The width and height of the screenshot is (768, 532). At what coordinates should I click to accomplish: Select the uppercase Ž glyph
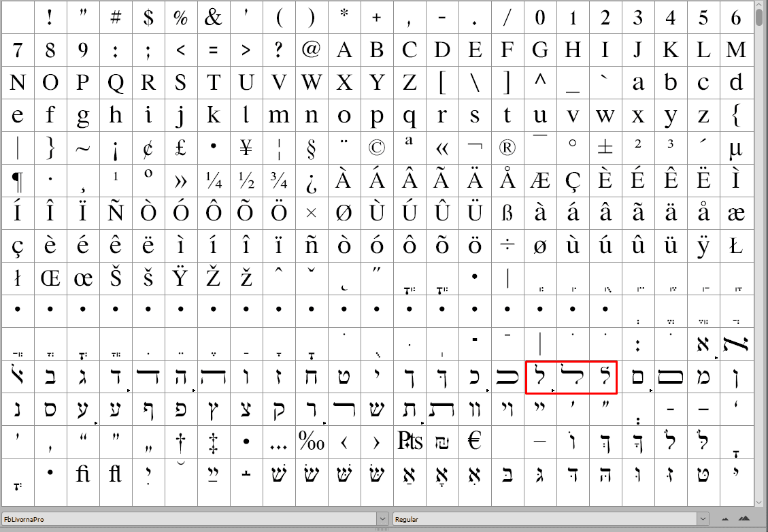pyautogui.click(x=214, y=279)
